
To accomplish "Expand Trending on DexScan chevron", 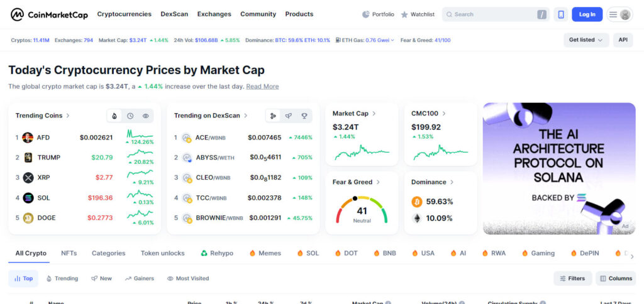I will click(x=246, y=116).
